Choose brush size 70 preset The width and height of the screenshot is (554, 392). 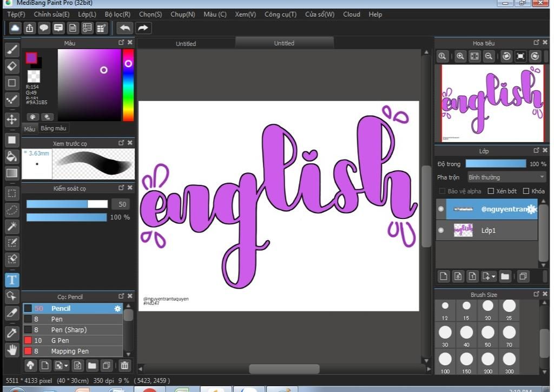click(509, 336)
